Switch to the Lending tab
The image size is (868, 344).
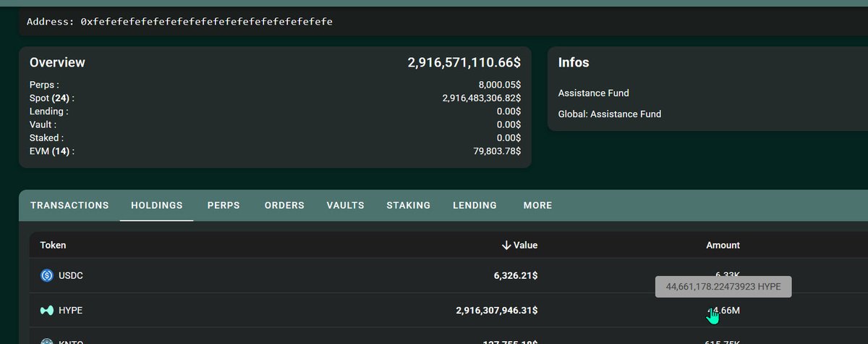475,206
